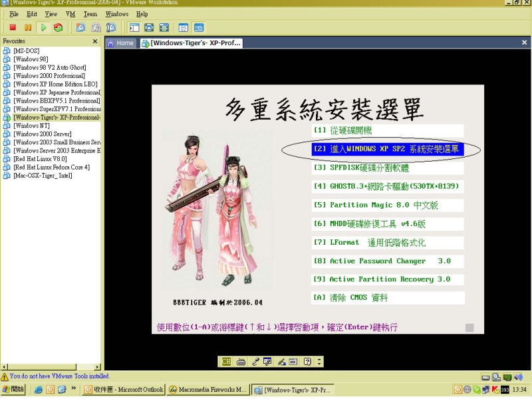Click the keyboard icon on IME bar
The height and width of the screenshot is (399, 532).
tap(241, 362)
